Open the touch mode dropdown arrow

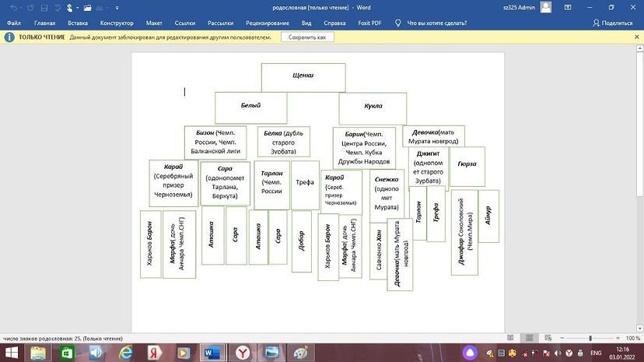[77, 8]
